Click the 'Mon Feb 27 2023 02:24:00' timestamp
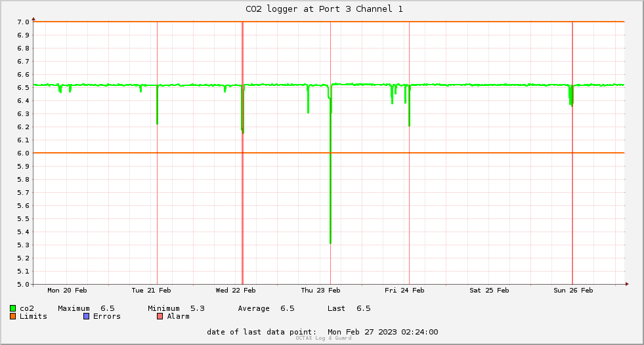The height and width of the screenshot is (345, 644). (383, 332)
